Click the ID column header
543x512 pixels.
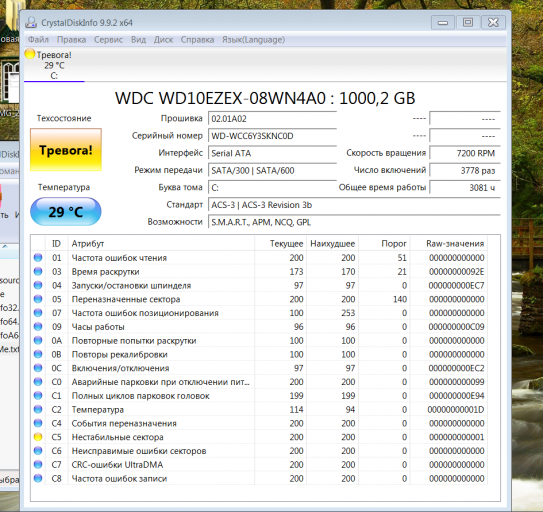click(x=56, y=244)
